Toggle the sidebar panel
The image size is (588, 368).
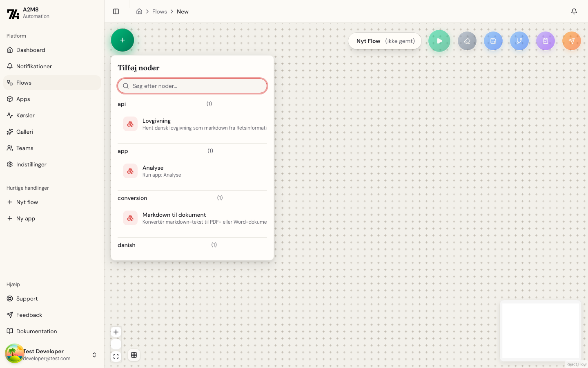116,11
